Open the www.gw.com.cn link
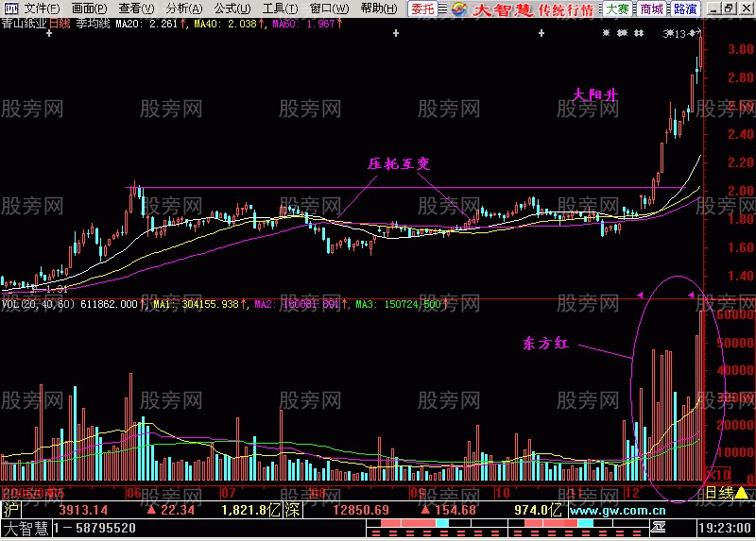This screenshot has height=541, width=756. (617, 510)
